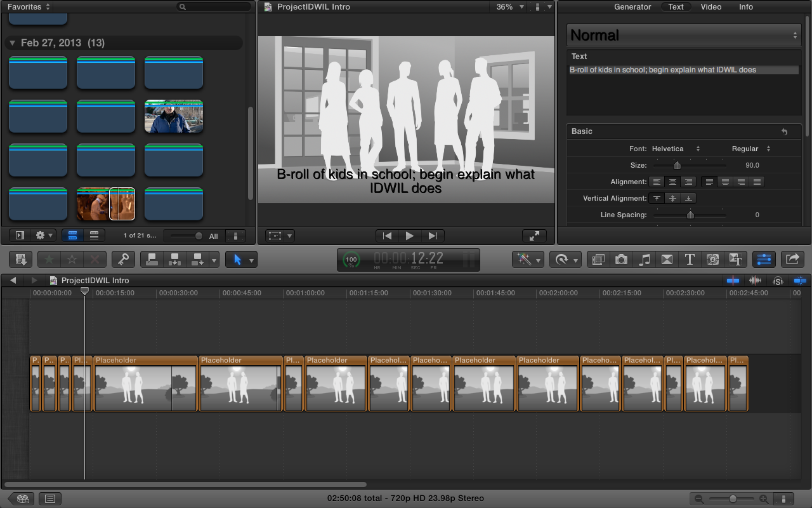Image resolution: width=812 pixels, height=508 pixels.
Task: Click the Insert clip edit icon
Action: (x=174, y=259)
